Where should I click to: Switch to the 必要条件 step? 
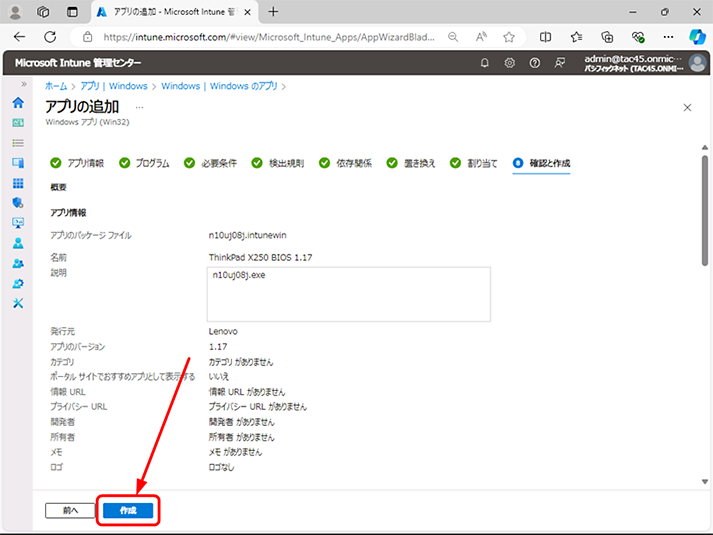pos(211,163)
